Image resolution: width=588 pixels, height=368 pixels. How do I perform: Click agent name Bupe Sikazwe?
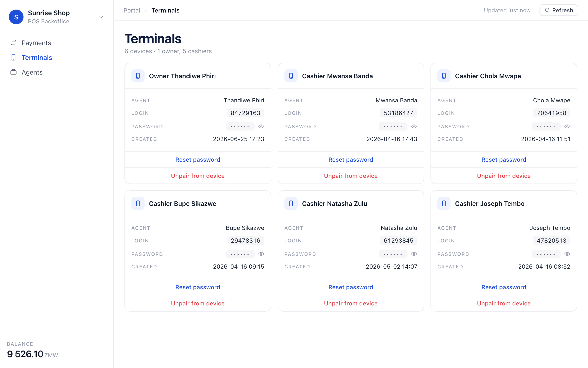245,228
